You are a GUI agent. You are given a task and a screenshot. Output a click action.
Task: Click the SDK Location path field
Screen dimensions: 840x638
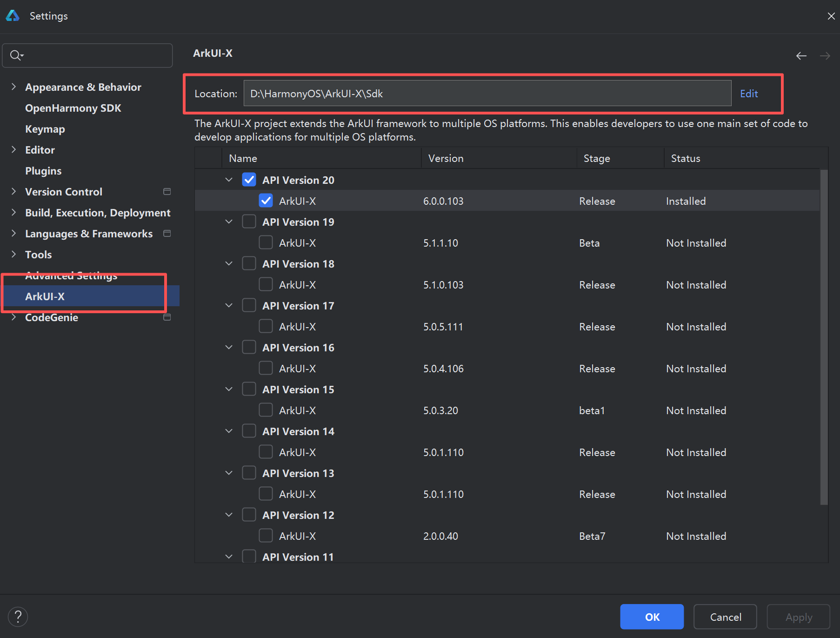coord(487,94)
